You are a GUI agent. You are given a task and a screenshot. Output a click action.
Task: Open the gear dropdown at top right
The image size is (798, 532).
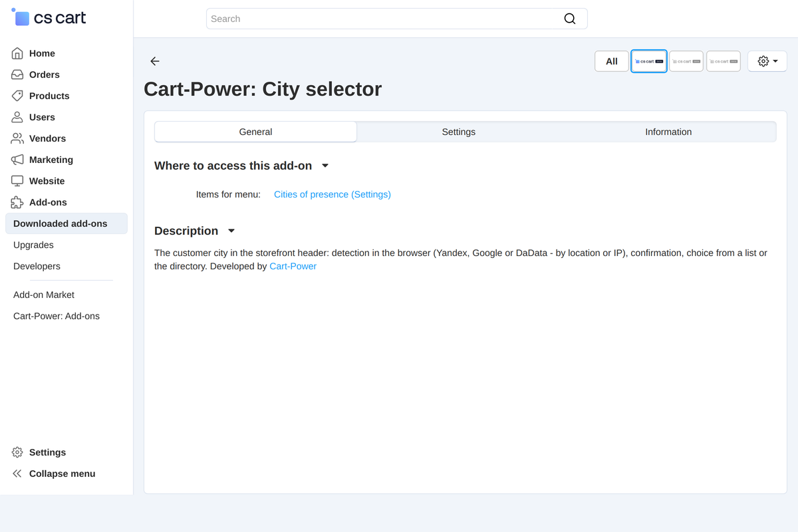point(767,61)
